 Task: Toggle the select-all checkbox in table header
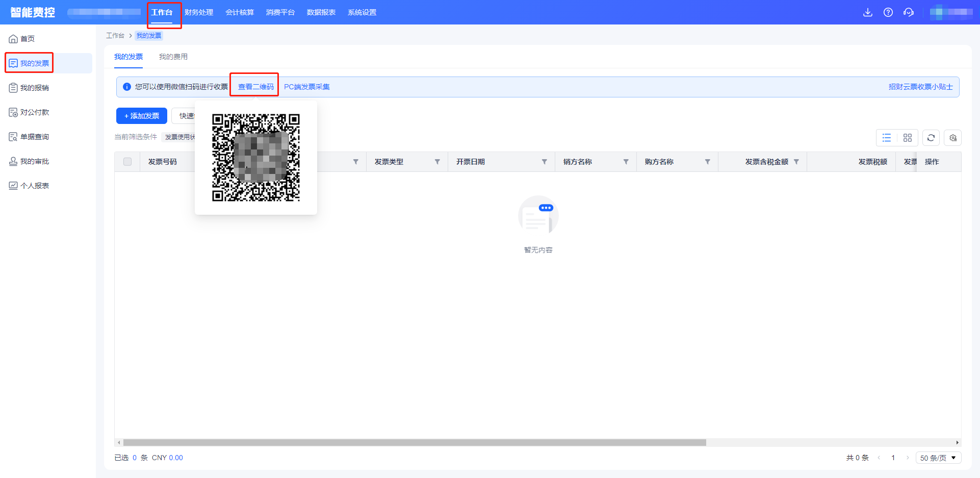coord(127,162)
